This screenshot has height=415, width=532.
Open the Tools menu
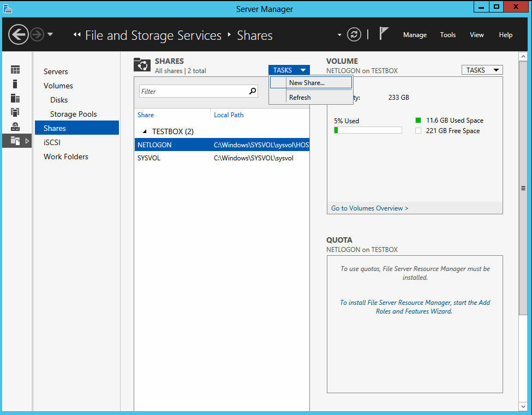click(x=447, y=34)
